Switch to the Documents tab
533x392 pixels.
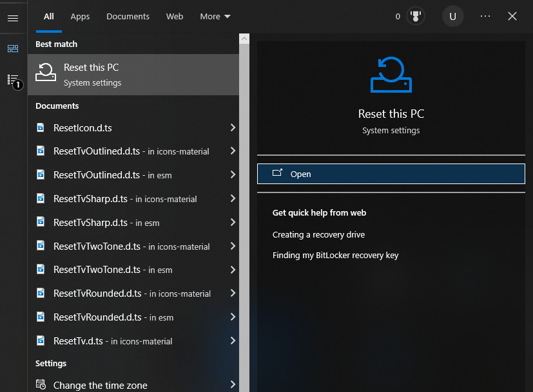pos(128,16)
